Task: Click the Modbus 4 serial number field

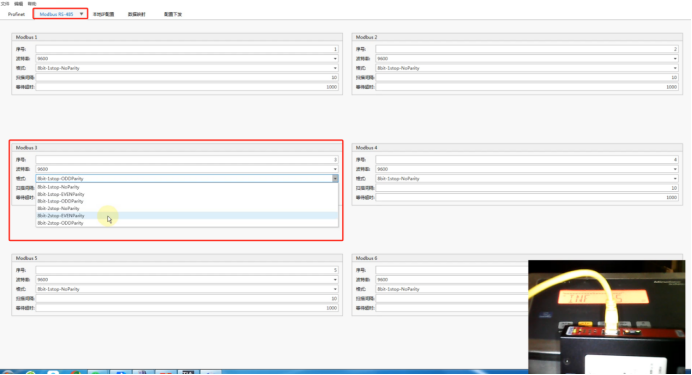Action: click(x=527, y=160)
